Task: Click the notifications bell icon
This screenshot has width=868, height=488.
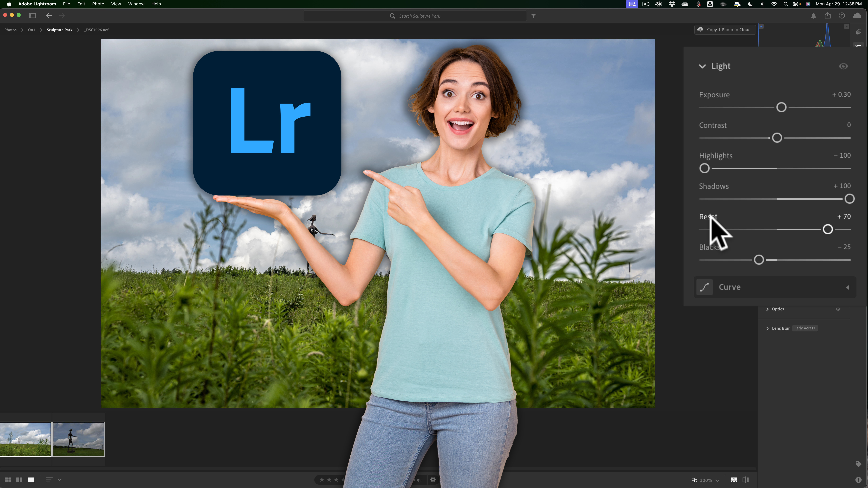Action: click(x=813, y=15)
